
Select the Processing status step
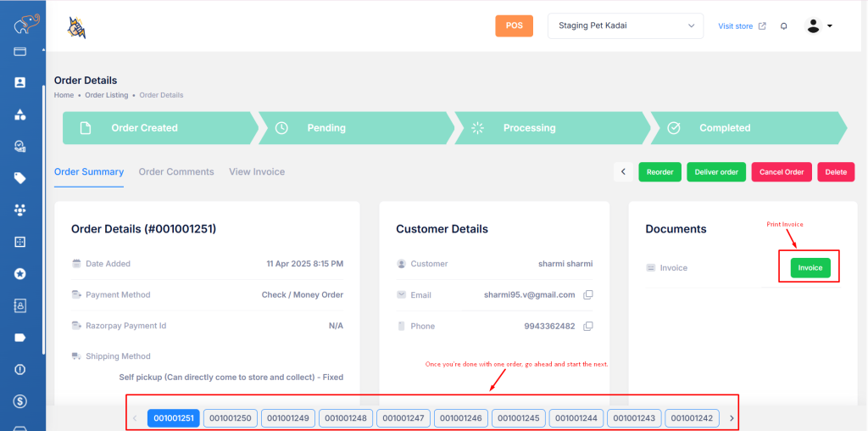(x=553, y=128)
